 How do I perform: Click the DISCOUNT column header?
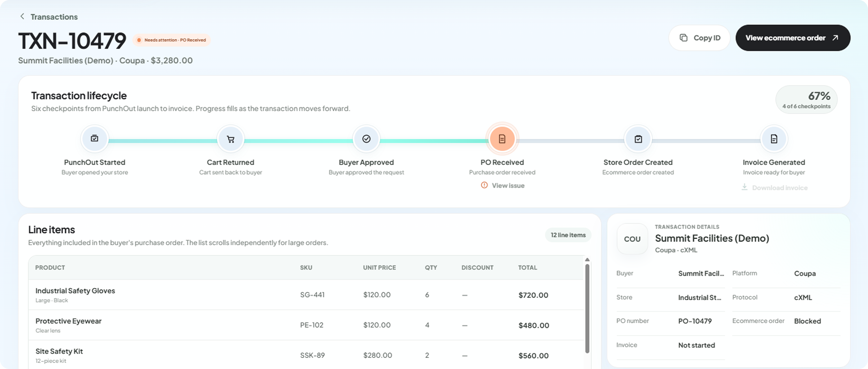(x=477, y=268)
